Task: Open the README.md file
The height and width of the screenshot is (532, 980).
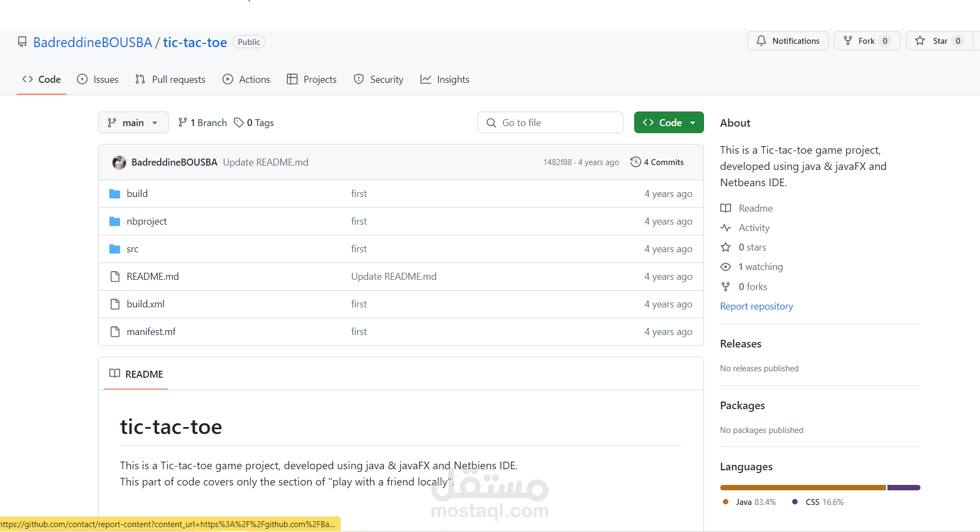Action: tap(153, 277)
